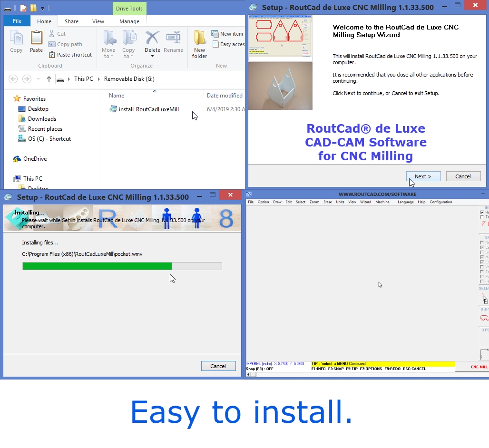
Task: Click Cancel in the welcome Setup wizard
Action: pyautogui.click(x=463, y=176)
